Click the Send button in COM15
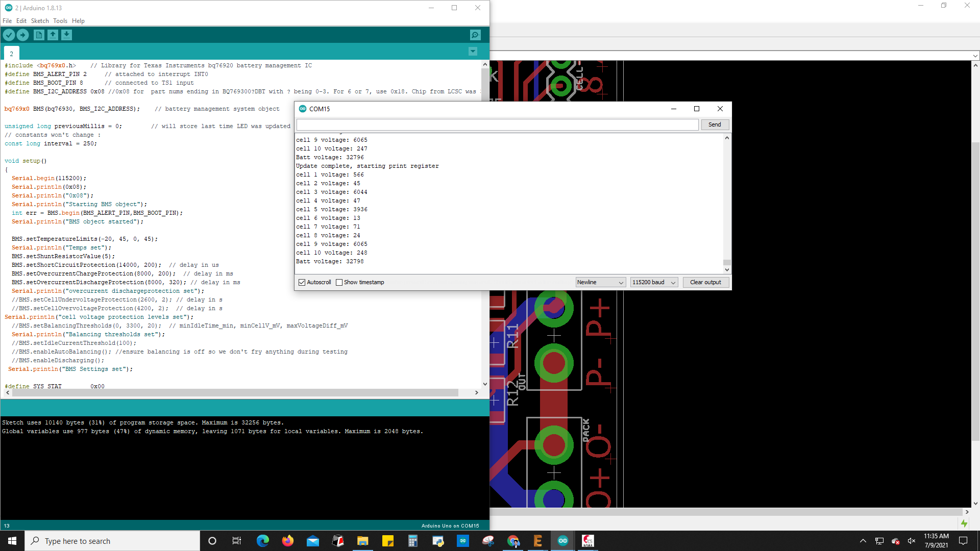 pos(715,124)
